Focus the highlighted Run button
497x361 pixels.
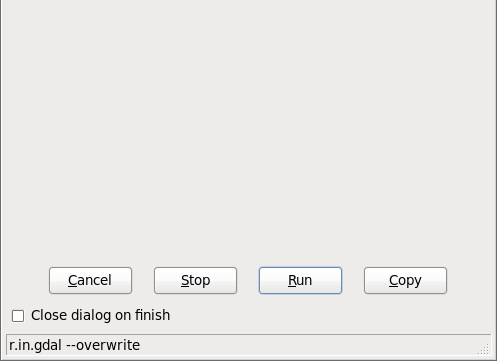[300, 280]
